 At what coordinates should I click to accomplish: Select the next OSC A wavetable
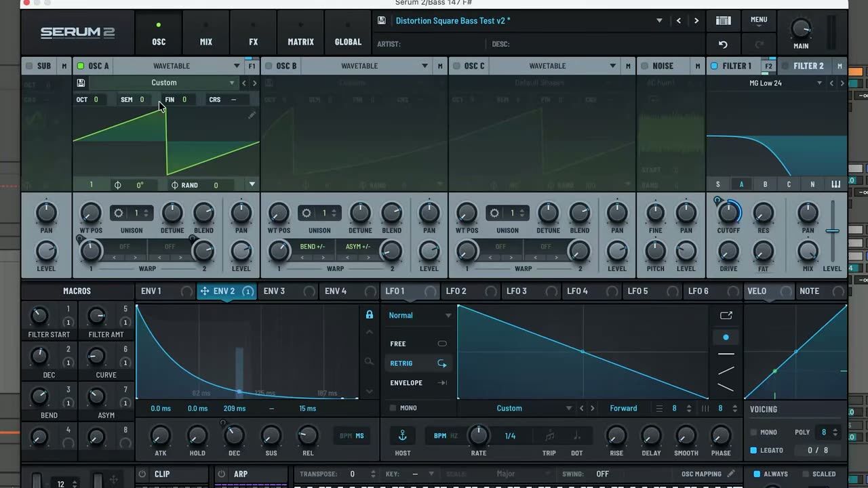click(x=254, y=83)
